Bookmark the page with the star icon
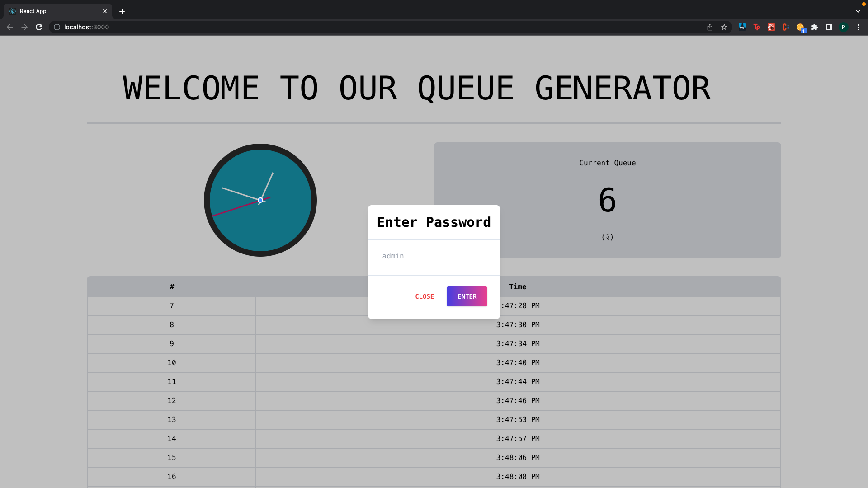Viewport: 868px width, 488px height. pyautogui.click(x=724, y=27)
